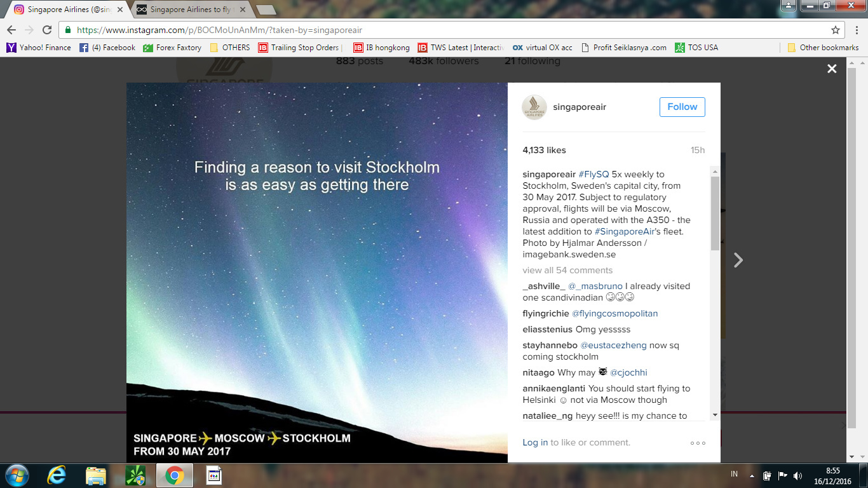Close the Instagram post overlay
Screen dimensions: 868x488
tap(832, 69)
